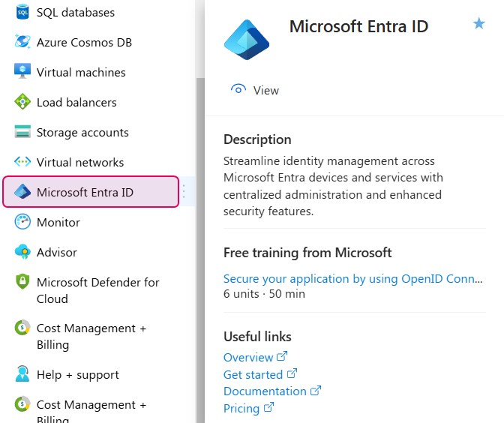Click the Monitor gauge icon
Screen dimensions: 504x423
click(x=22, y=222)
